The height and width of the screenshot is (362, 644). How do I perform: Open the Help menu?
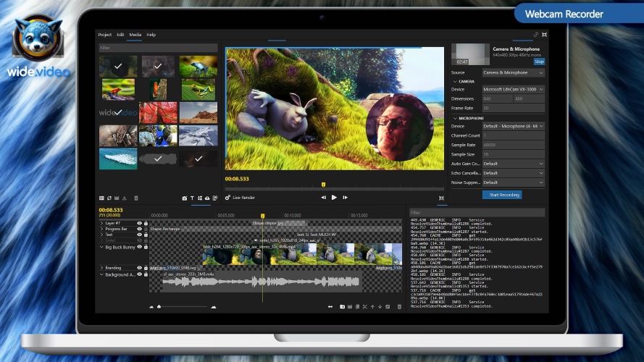point(151,35)
